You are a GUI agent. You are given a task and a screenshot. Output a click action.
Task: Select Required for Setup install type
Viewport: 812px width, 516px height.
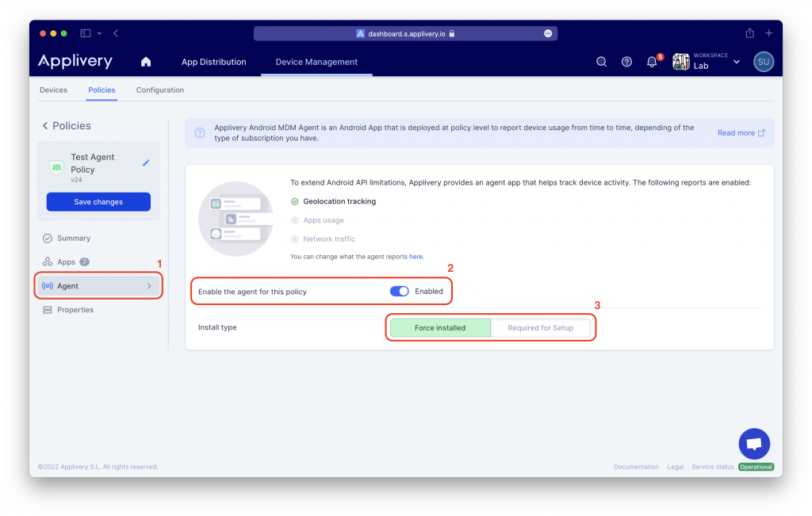[x=540, y=328]
